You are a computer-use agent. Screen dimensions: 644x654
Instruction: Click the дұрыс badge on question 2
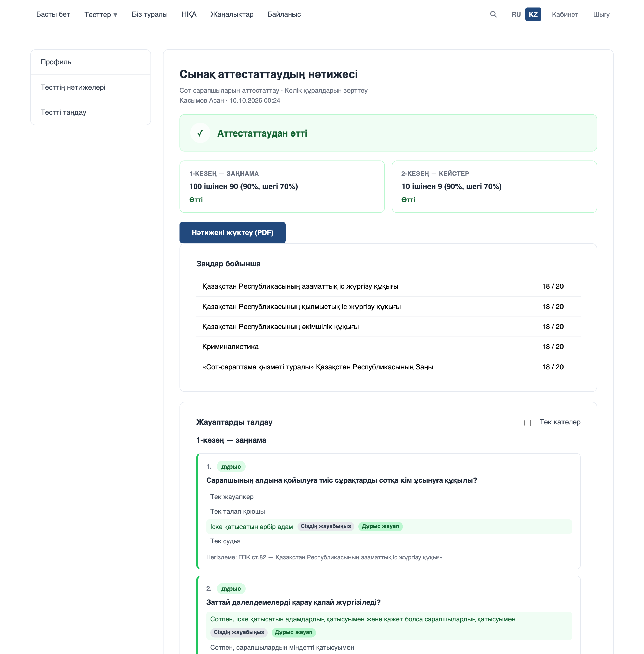tap(231, 588)
